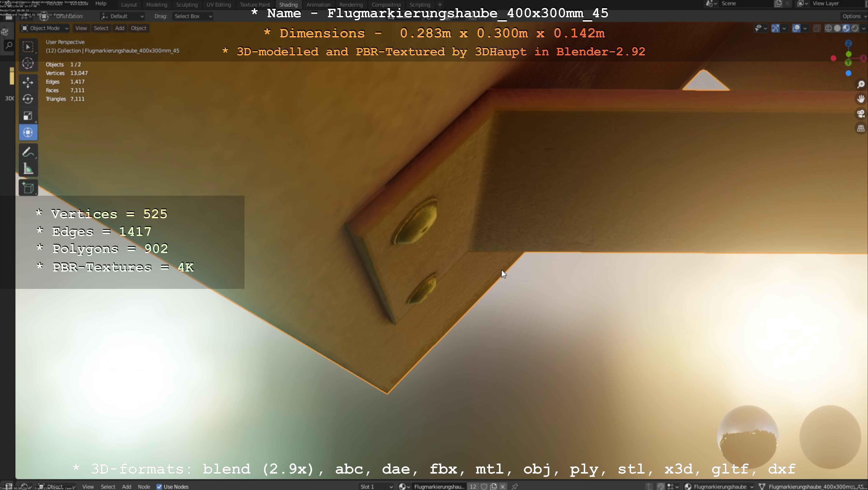The height and width of the screenshot is (490, 868).
Task: Add a new workspace with plus tab
Action: (440, 5)
